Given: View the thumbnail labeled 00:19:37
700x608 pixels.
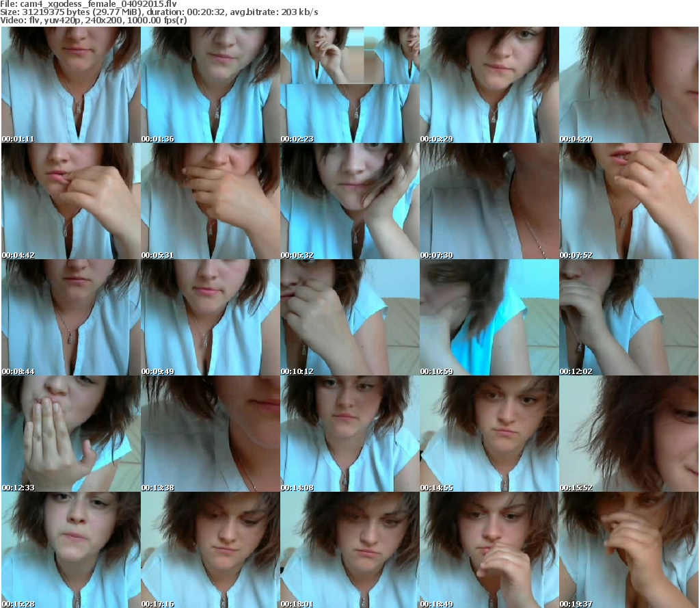Looking at the screenshot, I should (x=629, y=550).
